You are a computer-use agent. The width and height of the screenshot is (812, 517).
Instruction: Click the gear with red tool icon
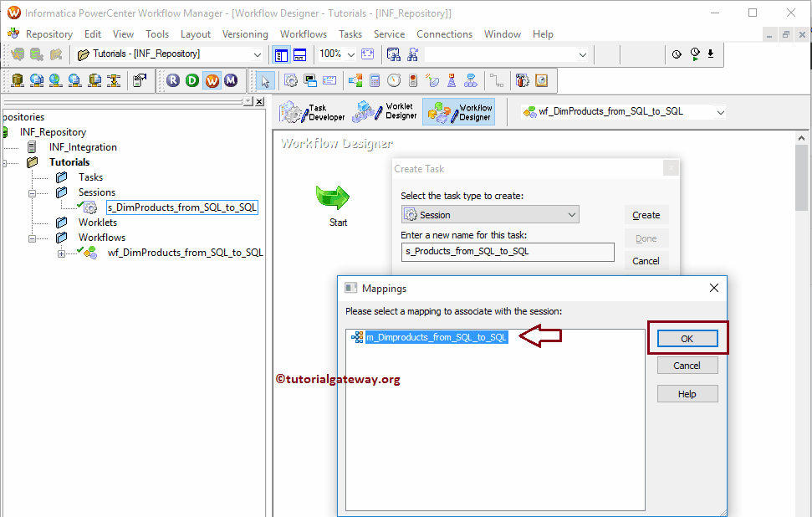[523, 81]
